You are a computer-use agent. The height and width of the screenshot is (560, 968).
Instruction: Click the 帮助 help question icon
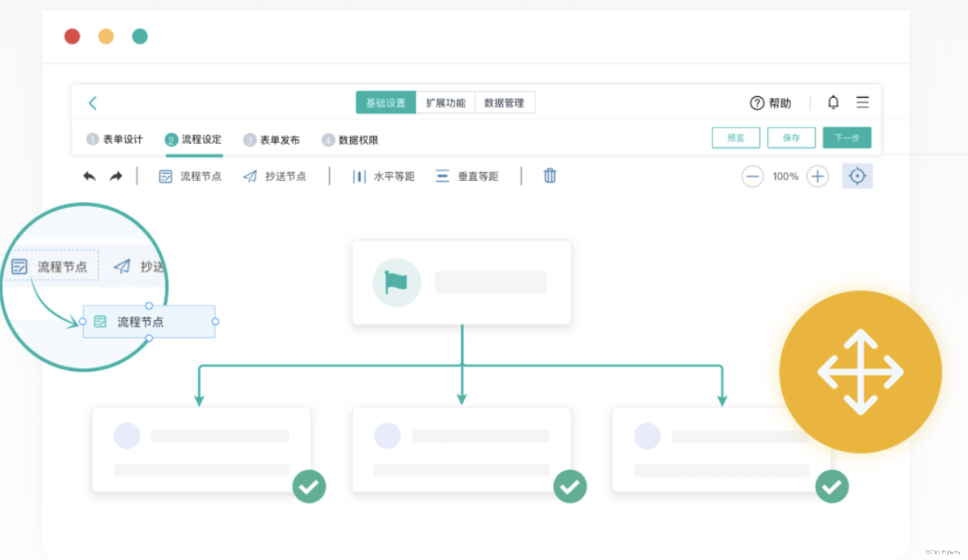click(756, 103)
